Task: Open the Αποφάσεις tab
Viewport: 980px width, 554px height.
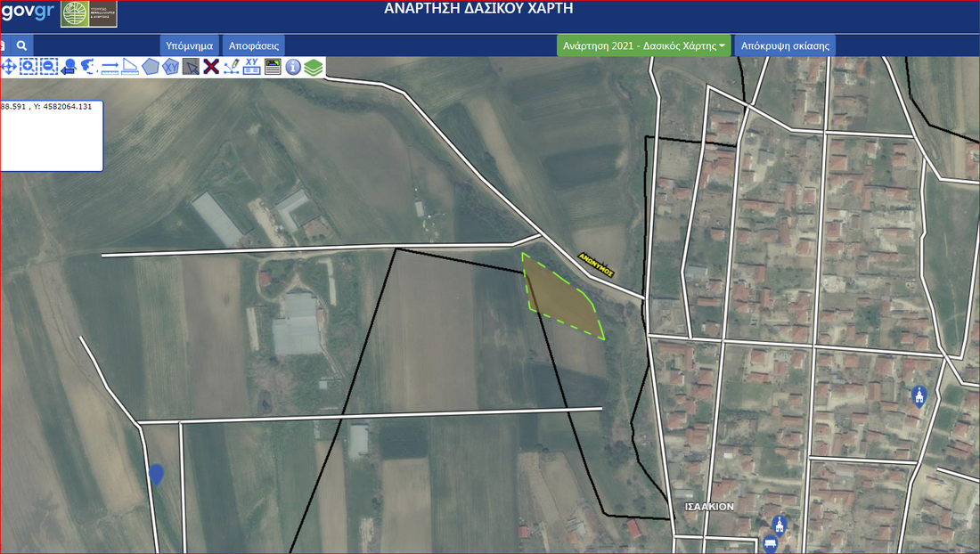Action: pos(254,45)
